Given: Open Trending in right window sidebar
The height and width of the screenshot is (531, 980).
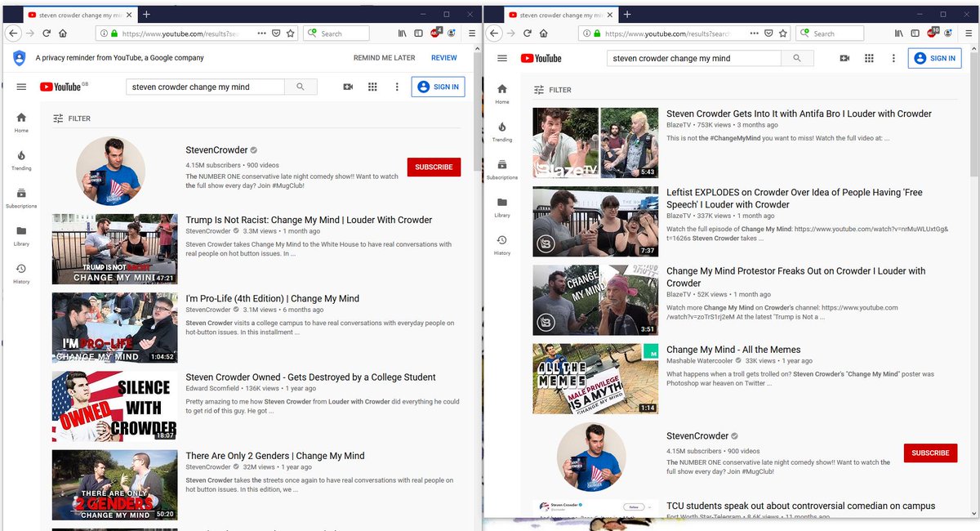Looking at the screenshot, I should pos(502,131).
